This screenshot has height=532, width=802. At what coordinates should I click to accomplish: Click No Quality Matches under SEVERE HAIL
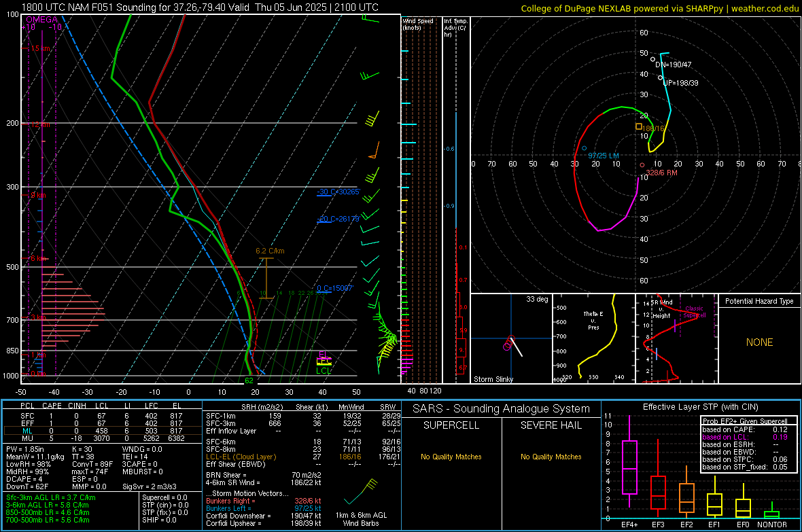551,457
